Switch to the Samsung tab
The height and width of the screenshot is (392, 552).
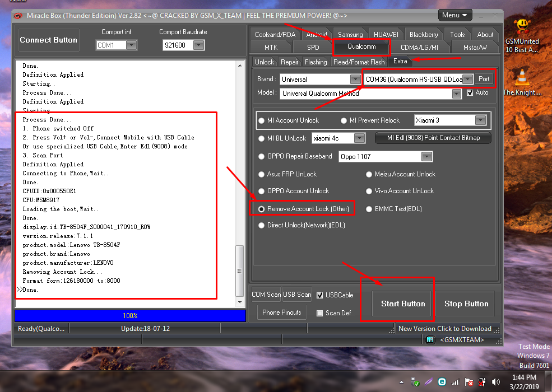point(350,35)
